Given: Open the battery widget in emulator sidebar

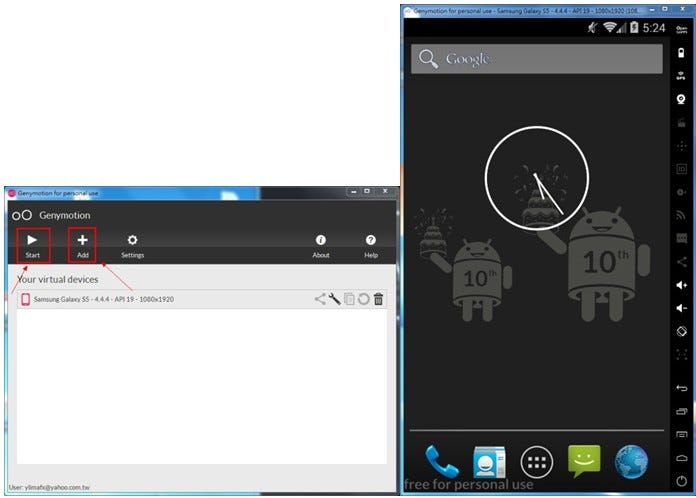Looking at the screenshot, I should 681,53.
